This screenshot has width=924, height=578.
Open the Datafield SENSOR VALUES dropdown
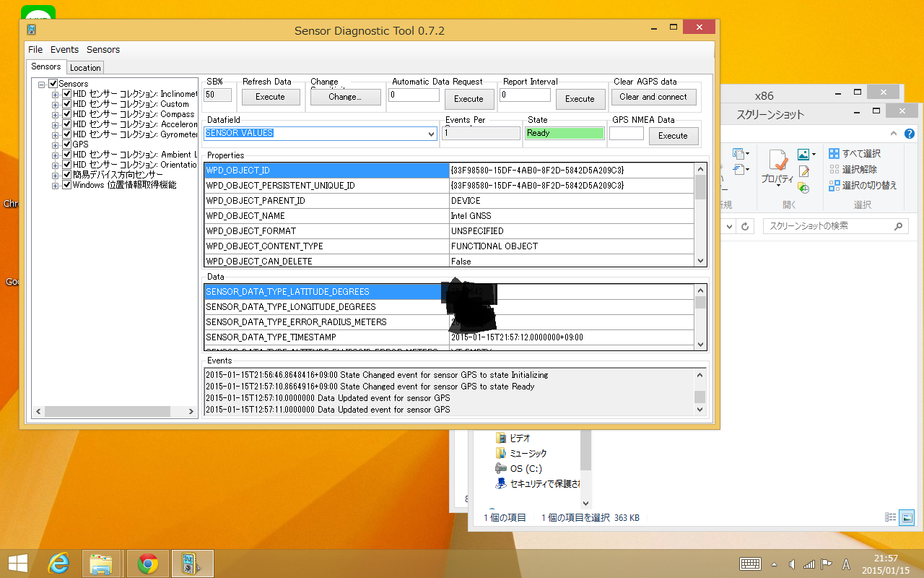[432, 134]
